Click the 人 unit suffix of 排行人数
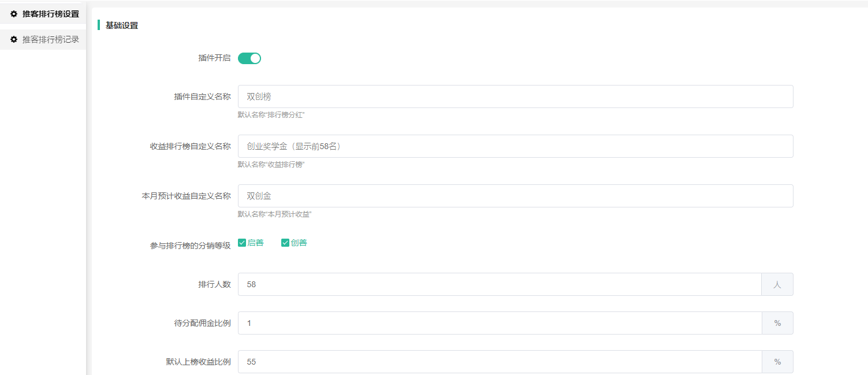Screen dimensions: 868x375 click(x=777, y=284)
